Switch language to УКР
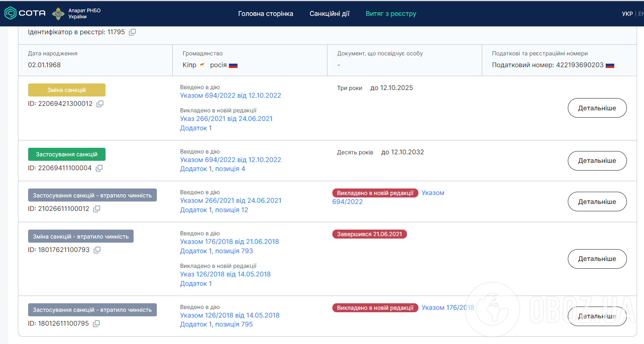The image size is (644, 344). (x=627, y=14)
